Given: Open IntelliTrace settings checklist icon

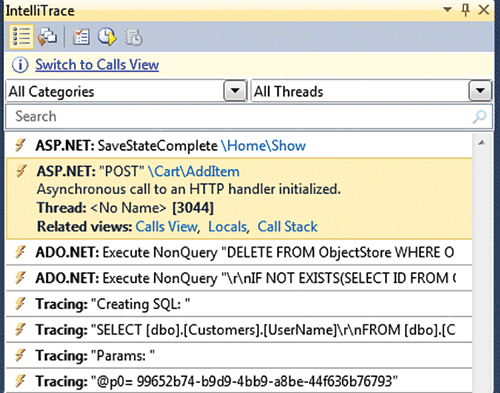Looking at the screenshot, I should [81, 37].
